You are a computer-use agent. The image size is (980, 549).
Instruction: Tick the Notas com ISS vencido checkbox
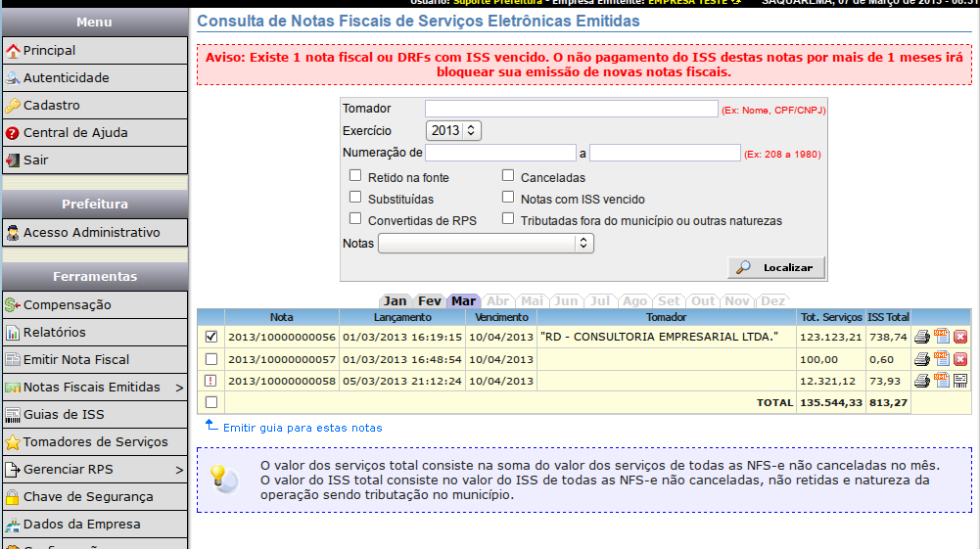(x=508, y=198)
